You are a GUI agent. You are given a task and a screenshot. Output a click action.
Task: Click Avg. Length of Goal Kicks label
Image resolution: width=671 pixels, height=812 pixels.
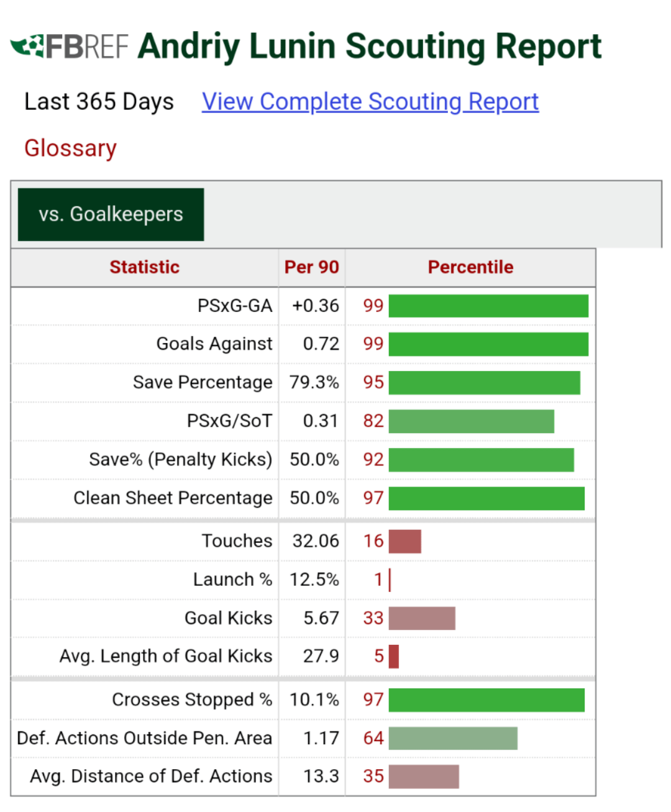pyautogui.click(x=166, y=656)
